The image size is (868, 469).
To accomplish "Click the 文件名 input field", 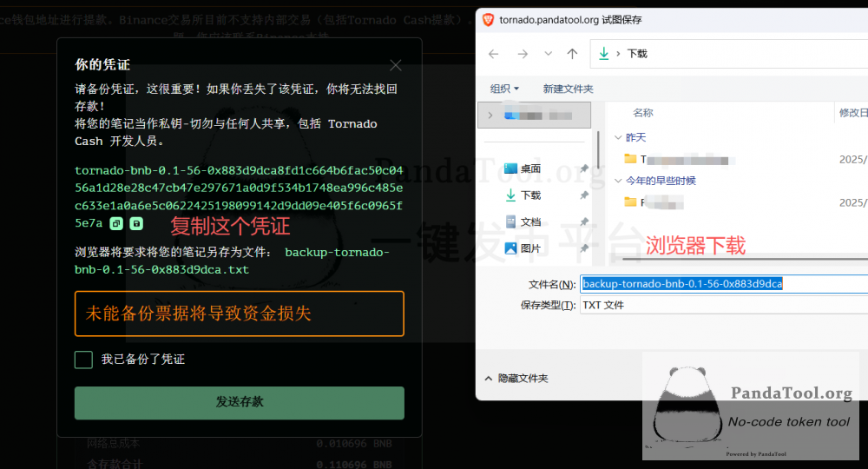I will point(722,284).
